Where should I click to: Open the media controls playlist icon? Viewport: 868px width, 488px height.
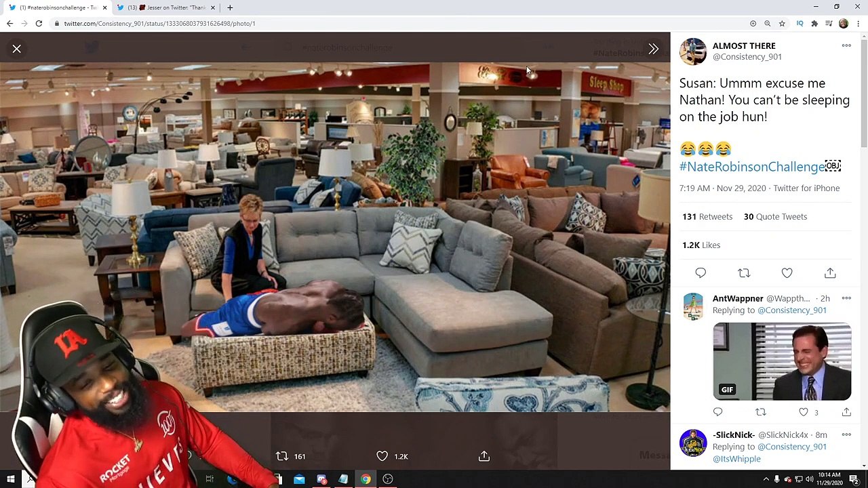click(829, 24)
